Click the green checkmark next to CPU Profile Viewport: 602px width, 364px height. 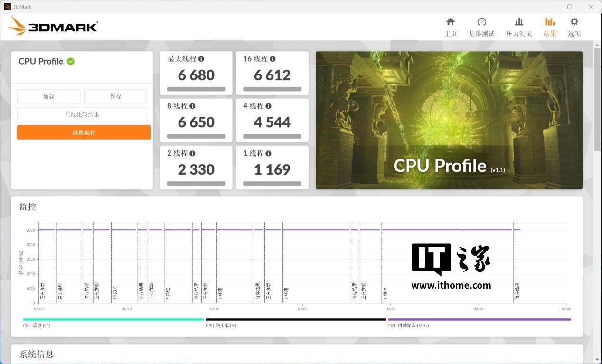tap(71, 61)
